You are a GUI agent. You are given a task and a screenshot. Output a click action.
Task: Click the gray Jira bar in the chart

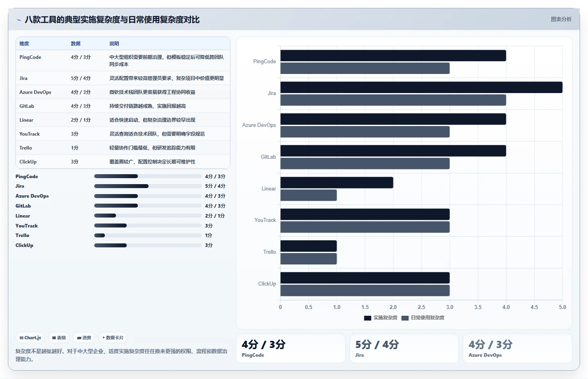[393, 100]
